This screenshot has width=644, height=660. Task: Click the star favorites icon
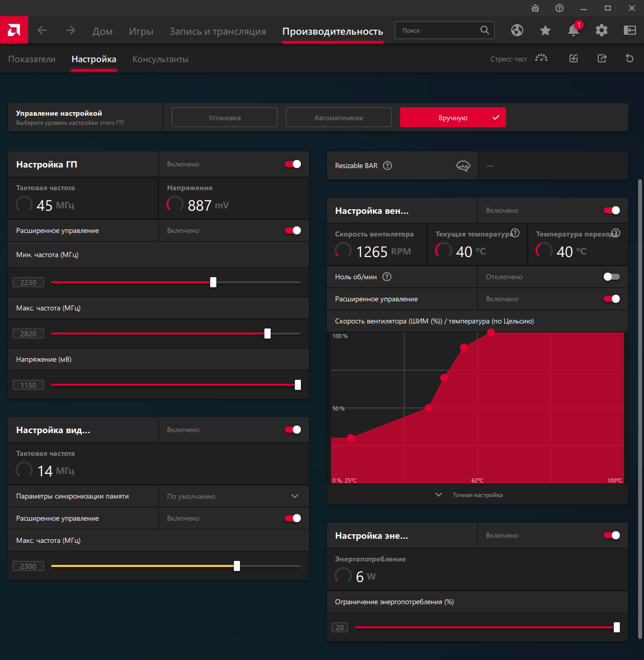pyautogui.click(x=545, y=31)
